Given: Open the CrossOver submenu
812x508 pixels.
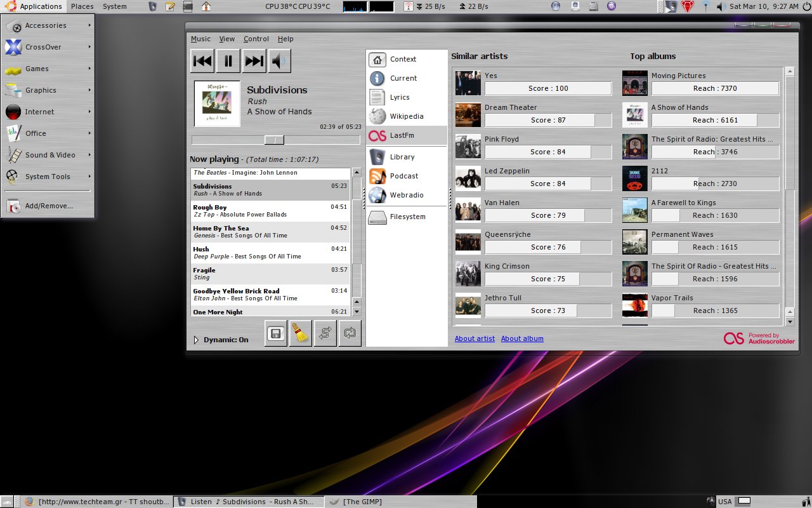Looking at the screenshot, I should click(48, 47).
